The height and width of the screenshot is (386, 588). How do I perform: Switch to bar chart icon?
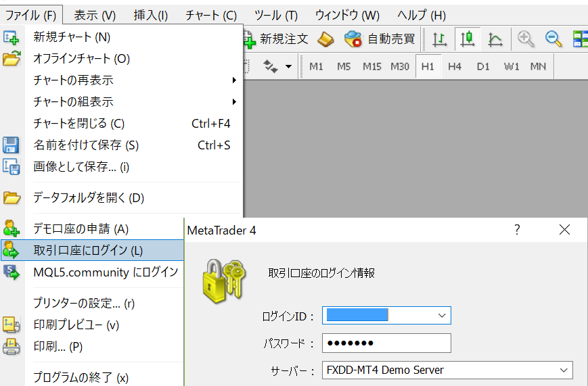click(439, 39)
